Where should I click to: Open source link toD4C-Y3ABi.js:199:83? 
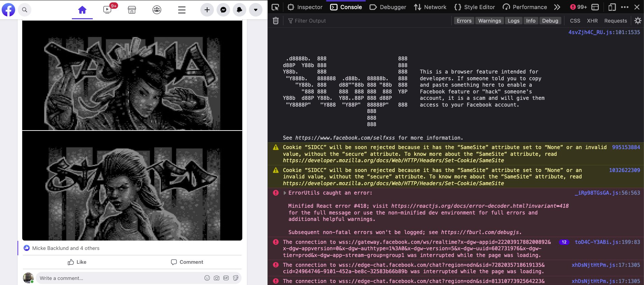(x=607, y=242)
